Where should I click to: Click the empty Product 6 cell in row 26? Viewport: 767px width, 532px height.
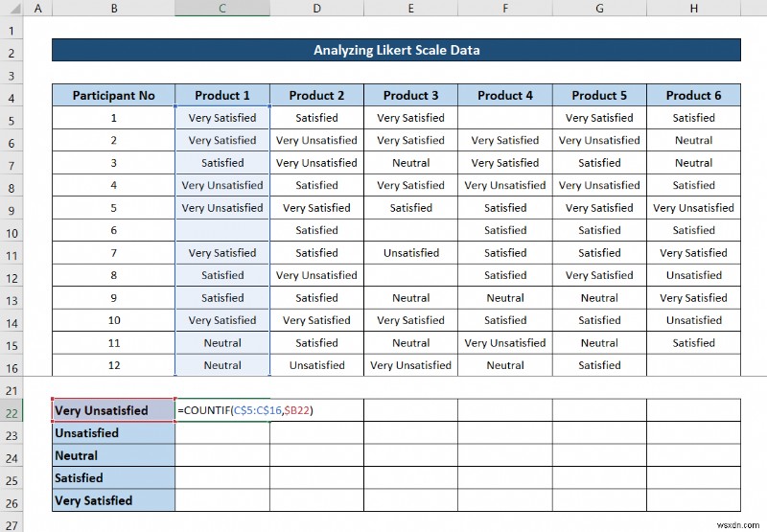(x=693, y=500)
